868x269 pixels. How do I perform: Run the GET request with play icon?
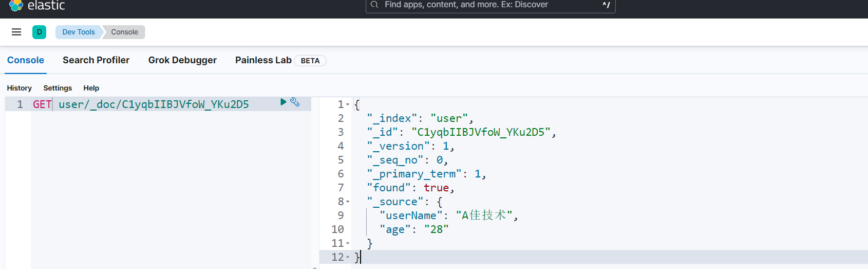[283, 102]
